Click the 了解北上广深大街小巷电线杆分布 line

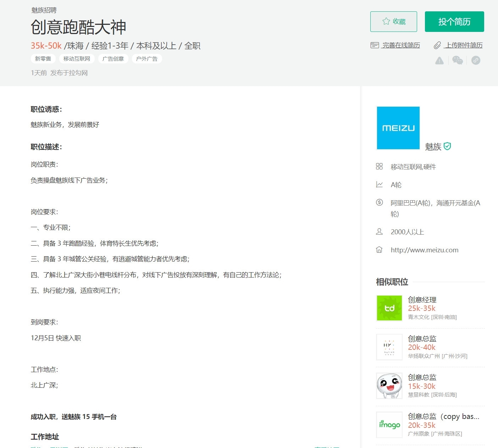tap(156, 275)
